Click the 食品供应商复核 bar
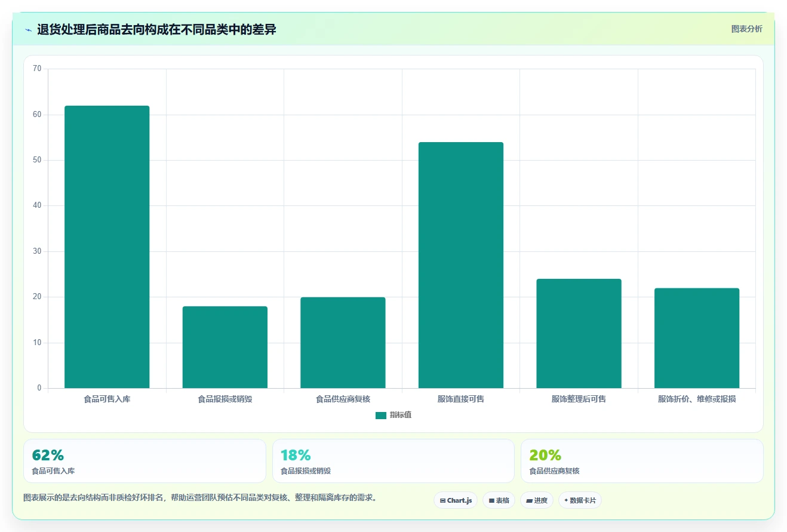 343,343
